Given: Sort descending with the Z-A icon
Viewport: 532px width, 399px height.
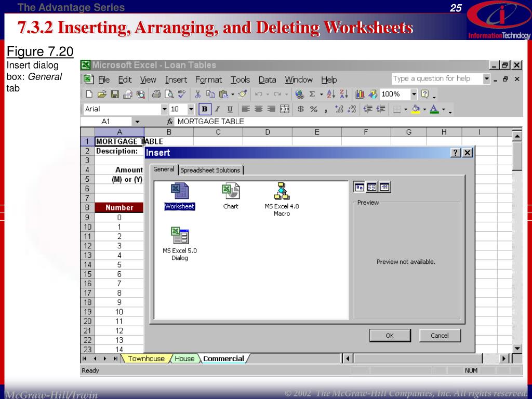Looking at the screenshot, I should point(344,95).
